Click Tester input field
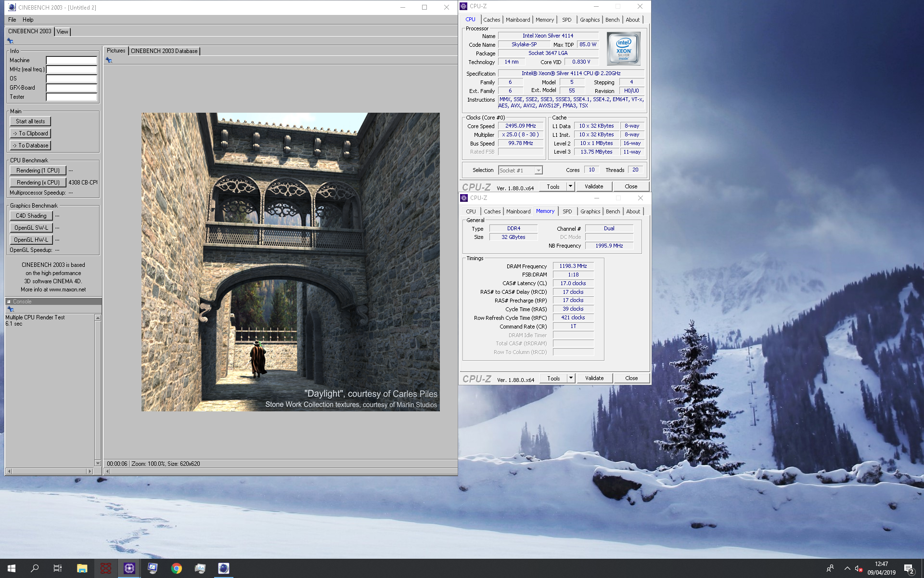Image resolution: width=924 pixels, height=578 pixels. pyautogui.click(x=71, y=97)
